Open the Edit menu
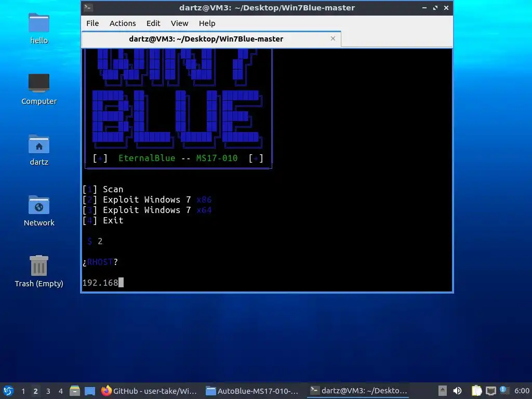Screen dimensions: 532x399 click(153, 23)
